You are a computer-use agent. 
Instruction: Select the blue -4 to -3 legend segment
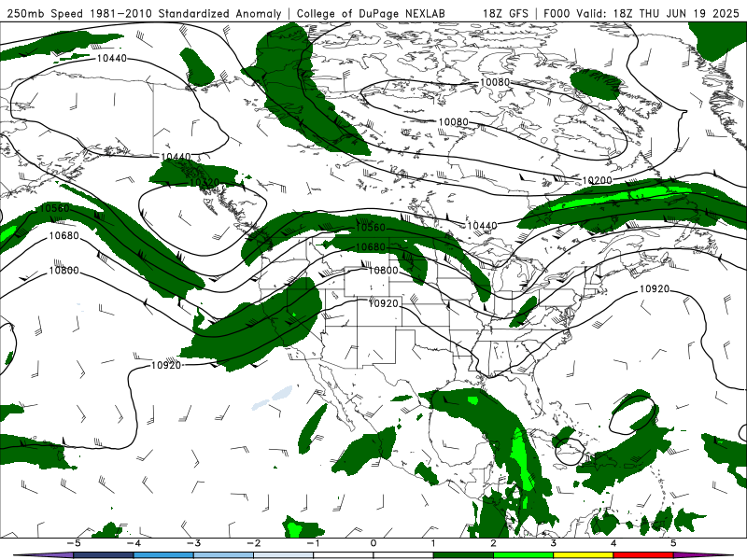tap(163, 555)
